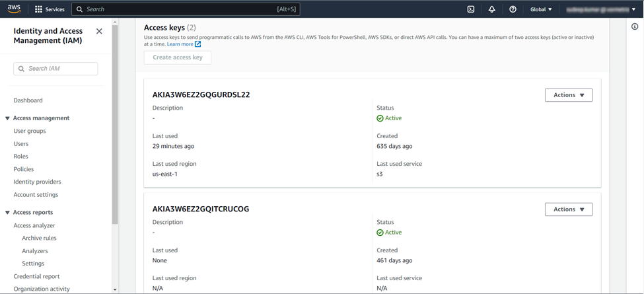Click the sidebar vertical scrollbar thumb
The height and width of the screenshot is (294, 644).
(x=115, y=124)
